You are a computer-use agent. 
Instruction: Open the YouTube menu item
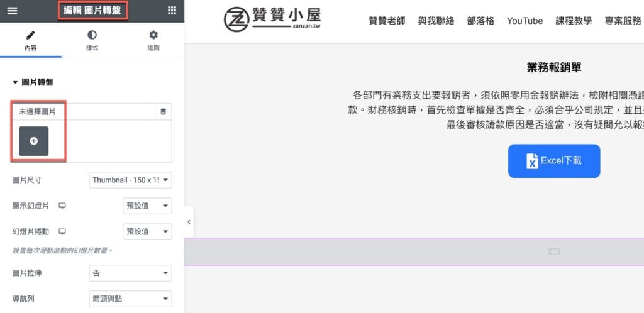pos(525,21)
